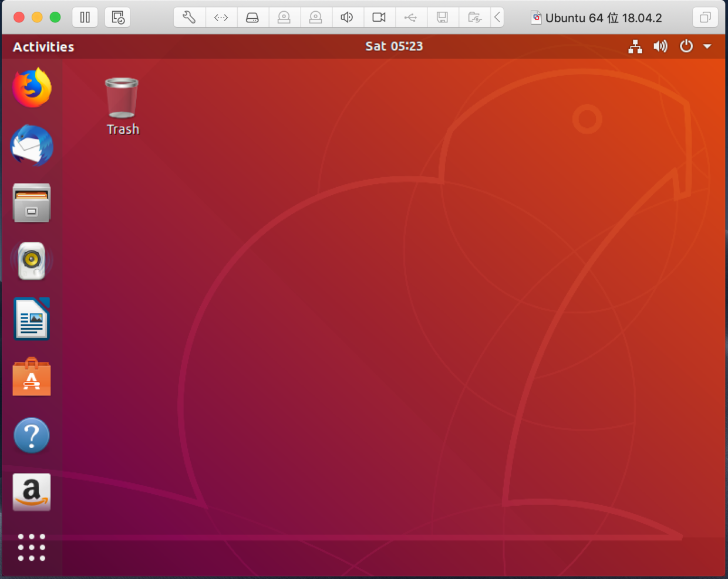Launch the Amazon shortcut
The image size is (728, 579).
tap(32, 493)
